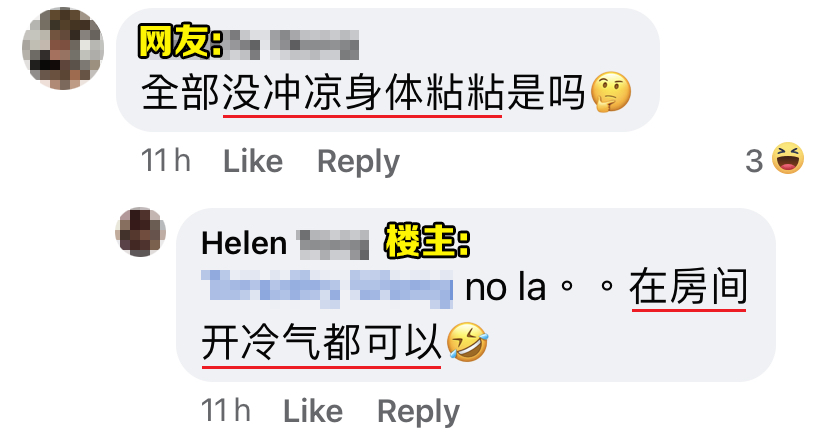Like the first comment about 没冲凉
Image resolution: width=828 pixels, height=434 pixels.
[x=253, y=161]
